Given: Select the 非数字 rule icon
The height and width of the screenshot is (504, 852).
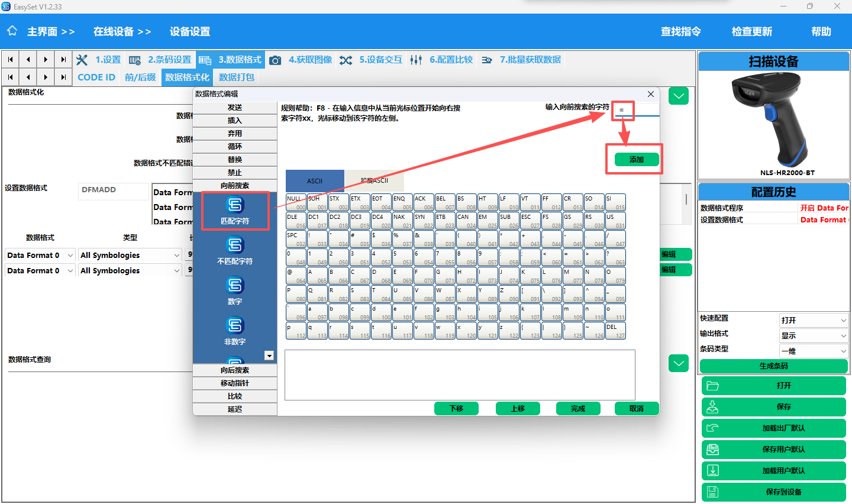Looking at the screenshot, I should [235, 326].
